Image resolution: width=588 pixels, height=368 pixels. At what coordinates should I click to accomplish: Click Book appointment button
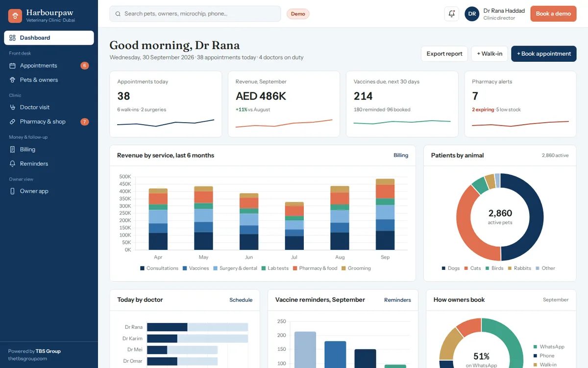(544, 54)
